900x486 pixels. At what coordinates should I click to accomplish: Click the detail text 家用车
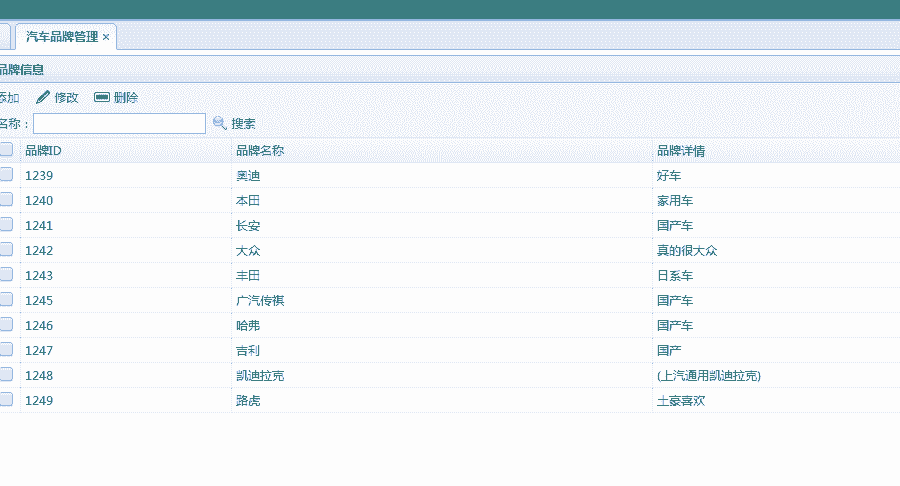[675, 200]
